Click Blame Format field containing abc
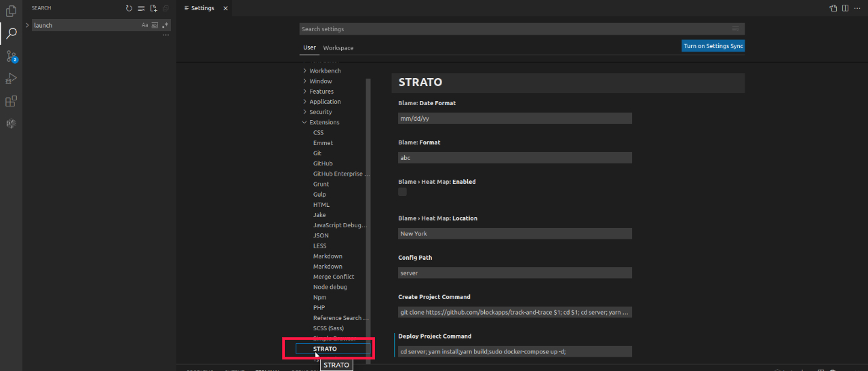Viewport: 868px width, 371px height. [x=515, y=157]
